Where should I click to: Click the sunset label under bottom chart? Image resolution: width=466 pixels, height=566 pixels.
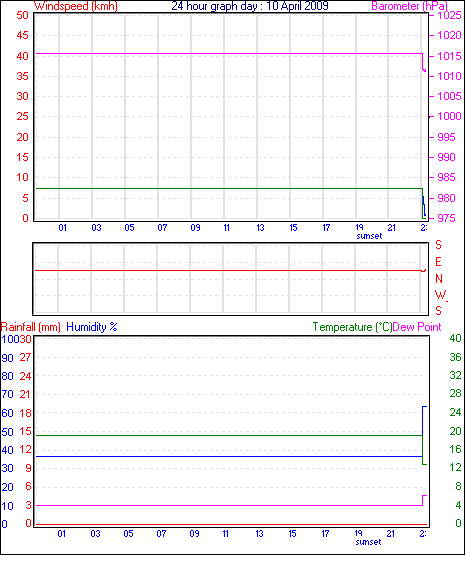click(x=368, y=542)
